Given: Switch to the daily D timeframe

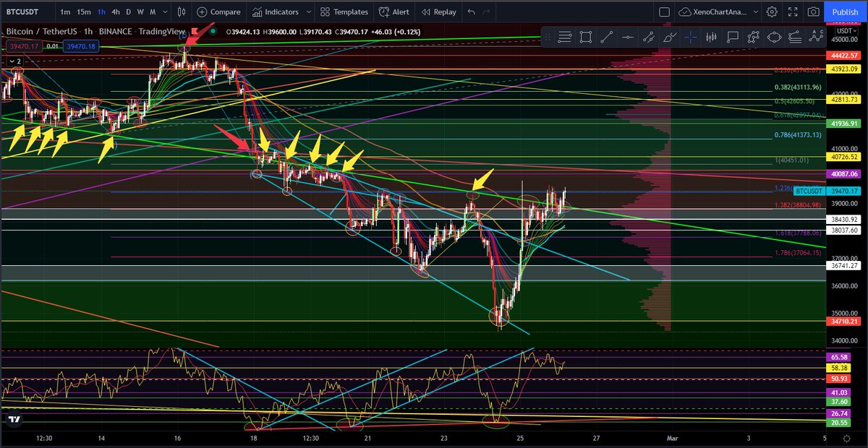Looking at the screenshot, I should pyautogui.click(x=129, y=12).
